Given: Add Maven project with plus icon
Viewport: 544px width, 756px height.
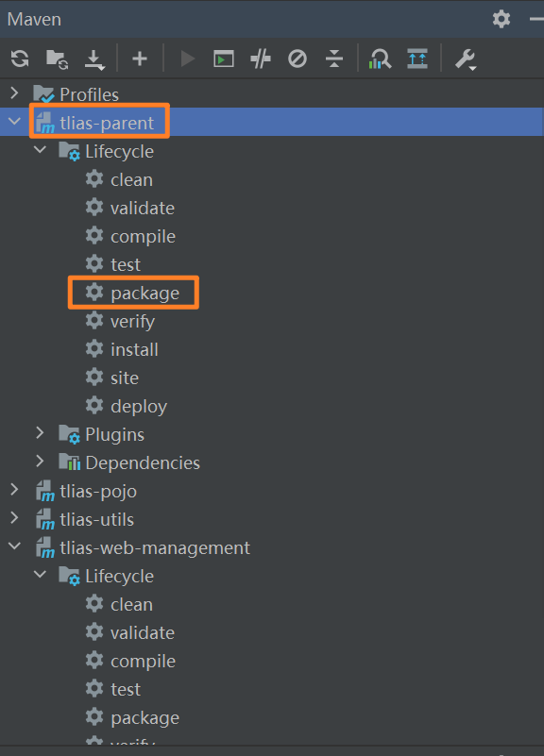Looking at the screenshot, I should tap(140, 59).
